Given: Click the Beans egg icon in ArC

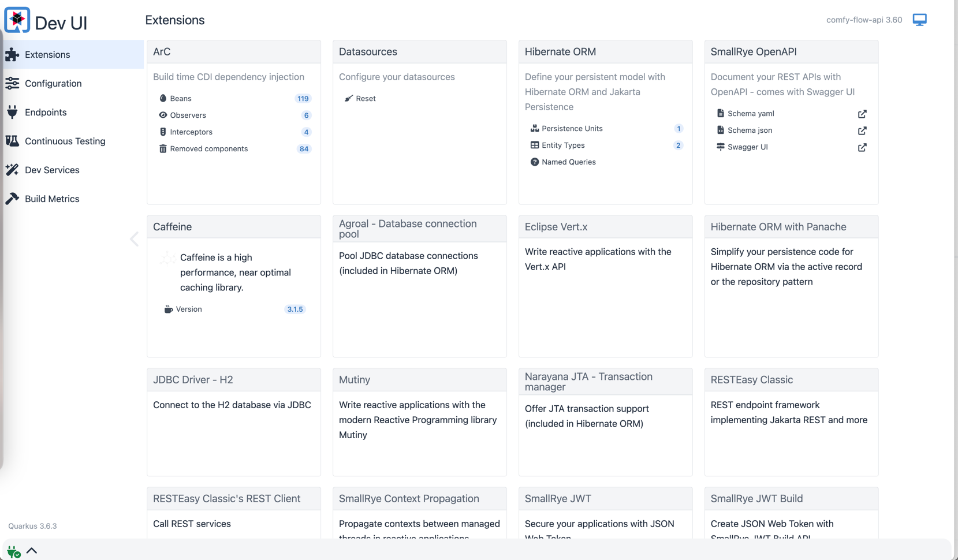Looking at the screenshot, I should (x=163, y=99).
